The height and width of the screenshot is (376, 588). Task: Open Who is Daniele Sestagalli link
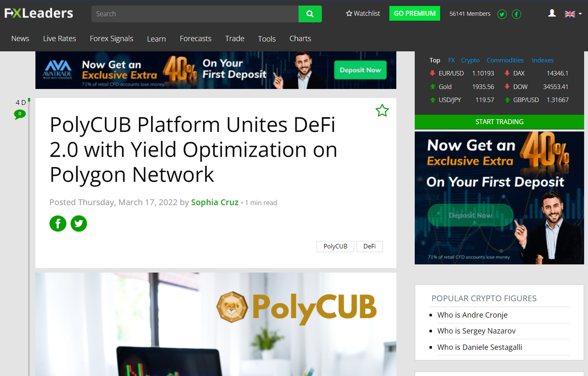(480, 347)
